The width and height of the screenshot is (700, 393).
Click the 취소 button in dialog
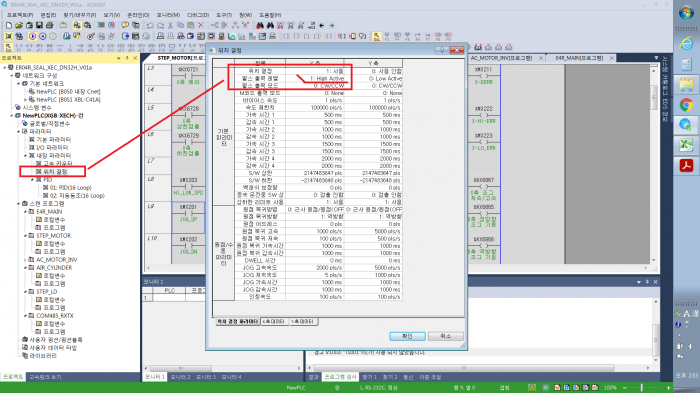tap(446, 336)
